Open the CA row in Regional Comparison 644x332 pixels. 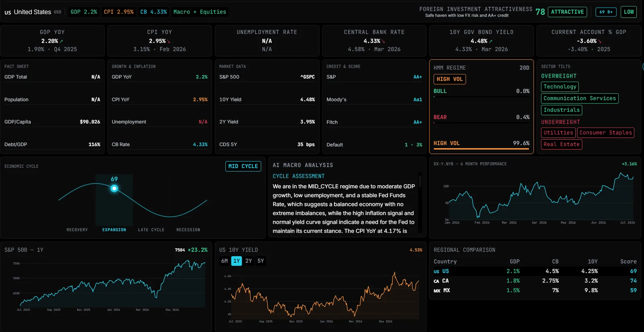click(535, 281)
